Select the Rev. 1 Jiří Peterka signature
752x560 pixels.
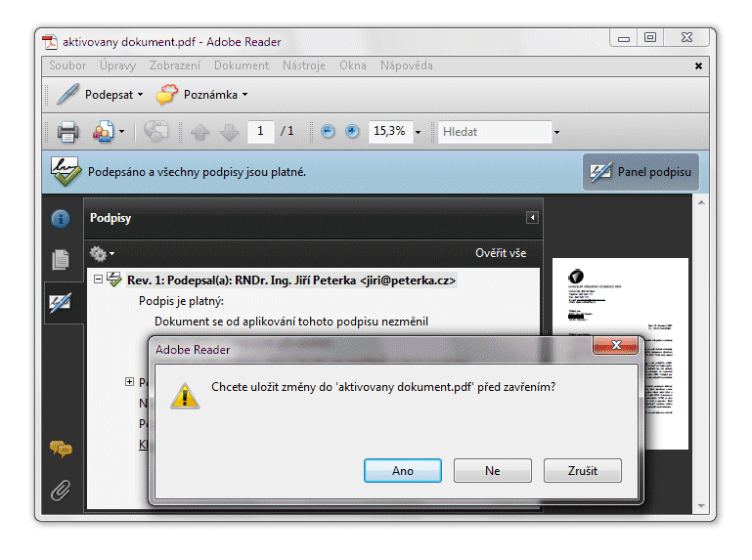tap(291, 280)
